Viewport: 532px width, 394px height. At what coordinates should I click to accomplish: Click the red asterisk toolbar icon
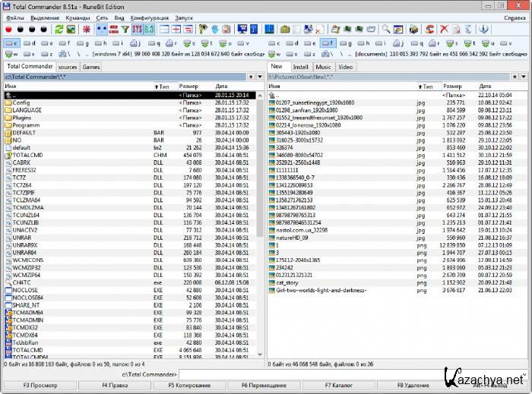click(x=85, y=29)
